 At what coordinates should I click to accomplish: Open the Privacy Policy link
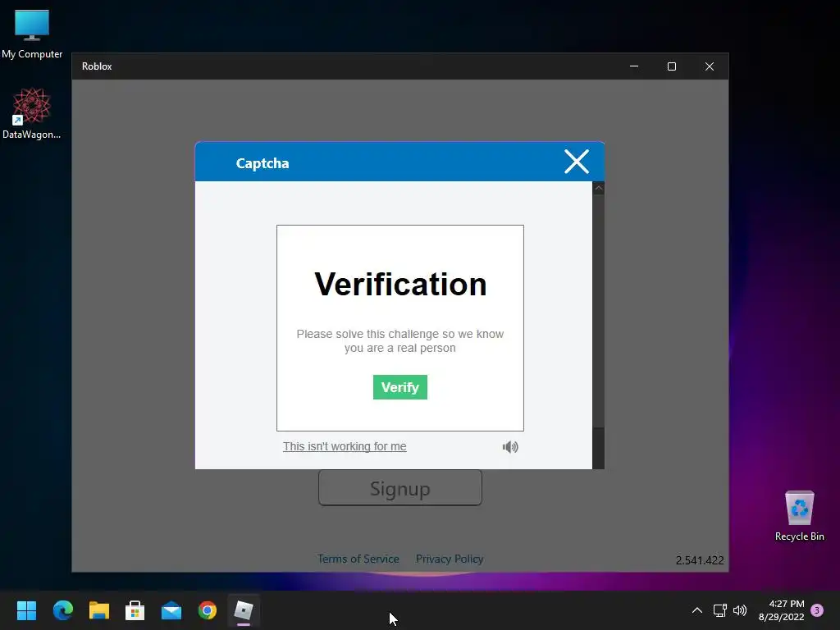pos(450,559)
